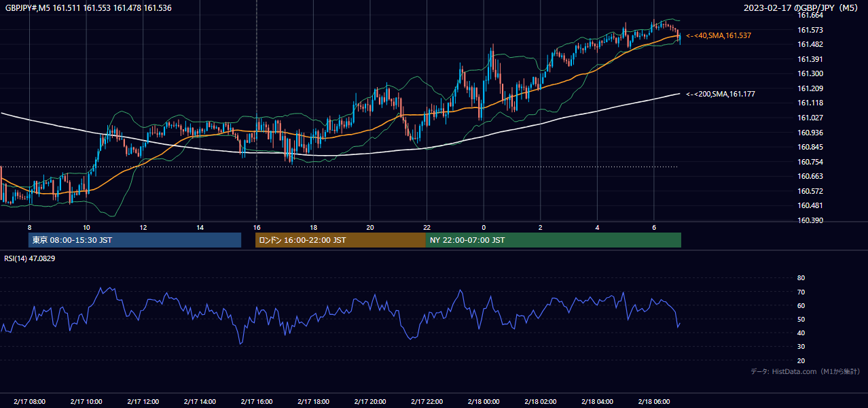
Task: Click price scale value 160.572
Action: pos(810,191)
